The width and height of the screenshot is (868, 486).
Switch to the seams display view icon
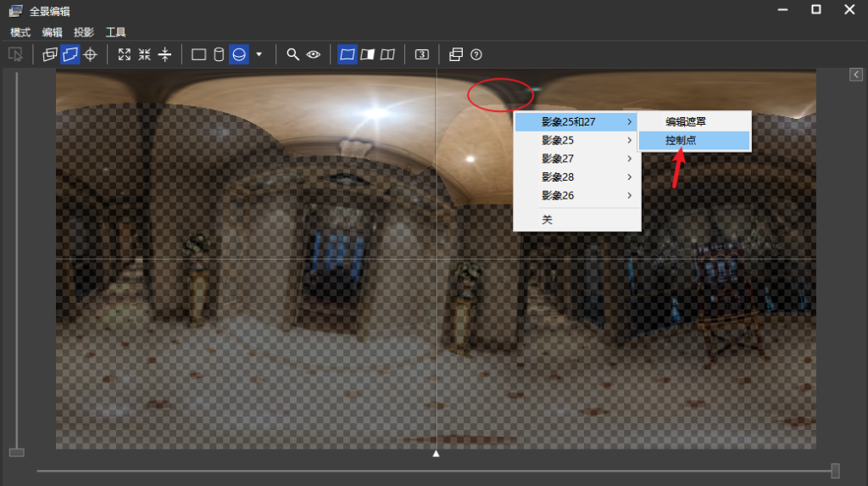pos(368,54)
